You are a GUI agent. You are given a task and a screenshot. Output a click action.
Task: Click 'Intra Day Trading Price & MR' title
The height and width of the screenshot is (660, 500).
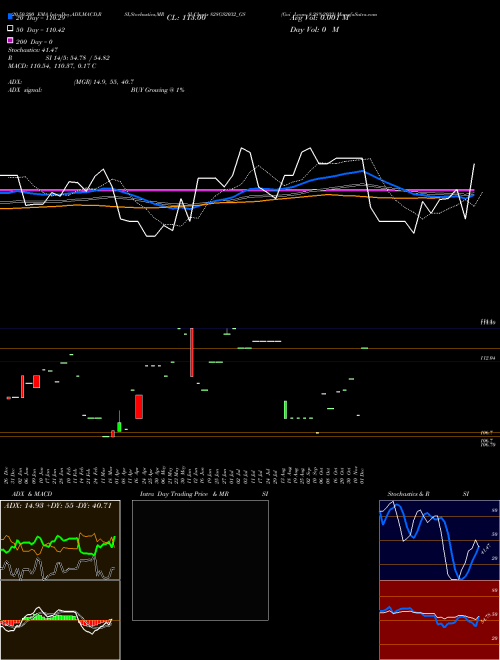[185, 494]
